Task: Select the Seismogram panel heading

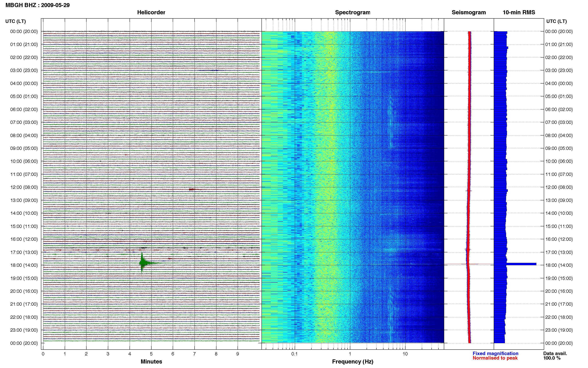Action: 469,12
